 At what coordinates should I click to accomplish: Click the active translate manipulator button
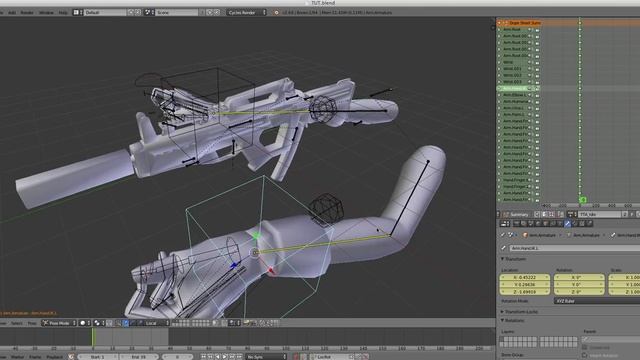pos(126,323)
